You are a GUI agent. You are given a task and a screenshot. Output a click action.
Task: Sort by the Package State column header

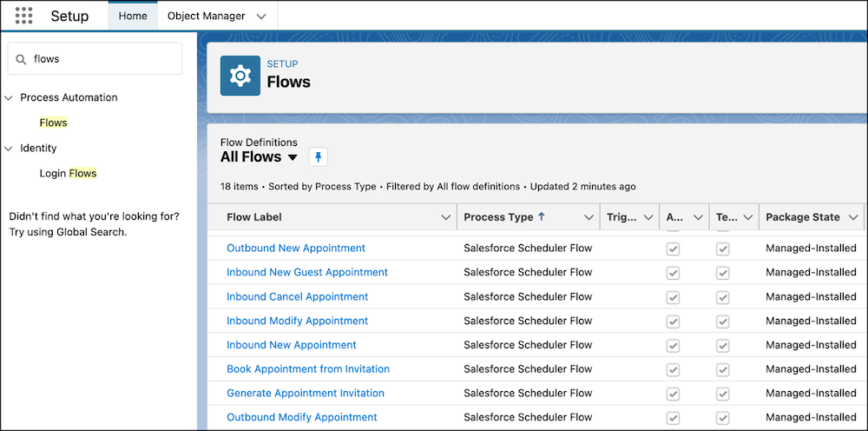pos(803,217)
